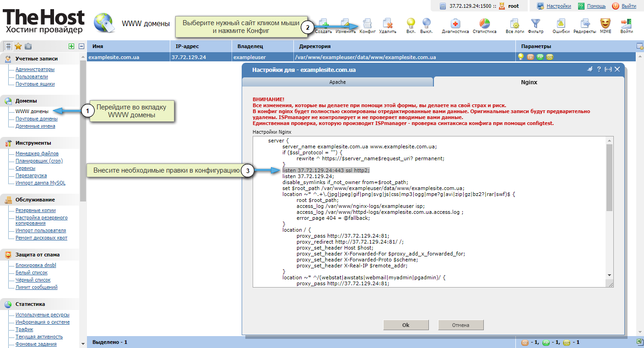Switch to the Apache tab
This screenshot has height=348, width=644.
tap(337, 82)
